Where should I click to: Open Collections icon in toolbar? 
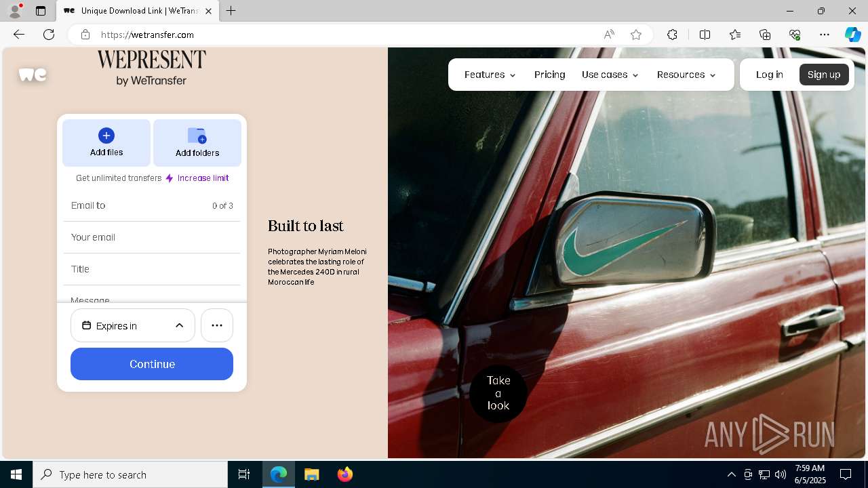[765, 35]
